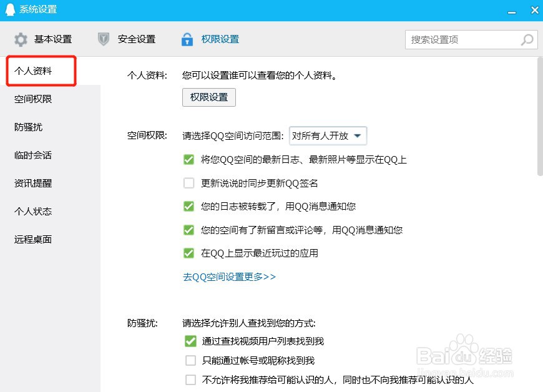This screenshot has height=392, width=543.
Task: Select 个人状态 in the sidebar
Action: click(x=33, y=211)
